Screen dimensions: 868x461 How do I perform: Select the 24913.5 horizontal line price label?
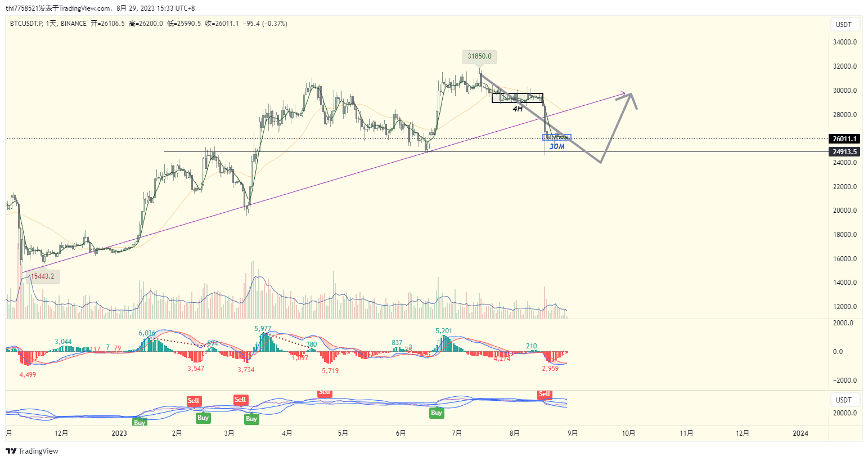[x=844, y=152]
